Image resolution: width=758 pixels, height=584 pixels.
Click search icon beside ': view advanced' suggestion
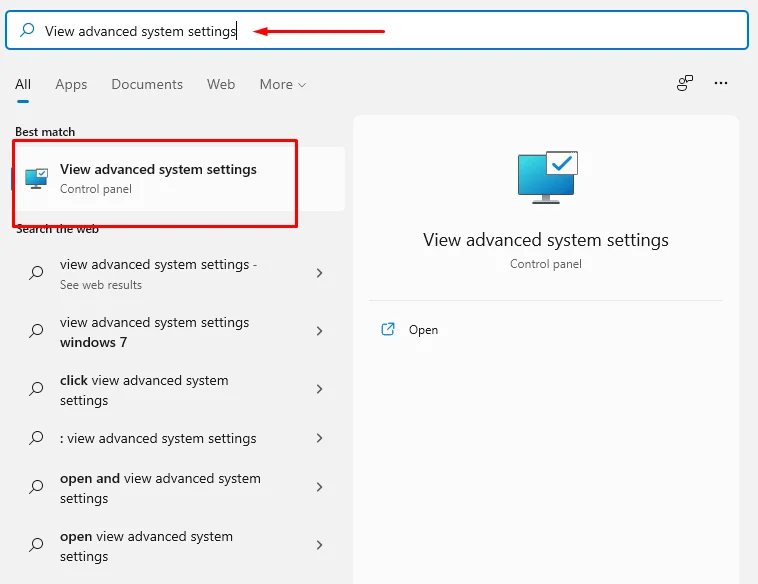tap(36, 438)
